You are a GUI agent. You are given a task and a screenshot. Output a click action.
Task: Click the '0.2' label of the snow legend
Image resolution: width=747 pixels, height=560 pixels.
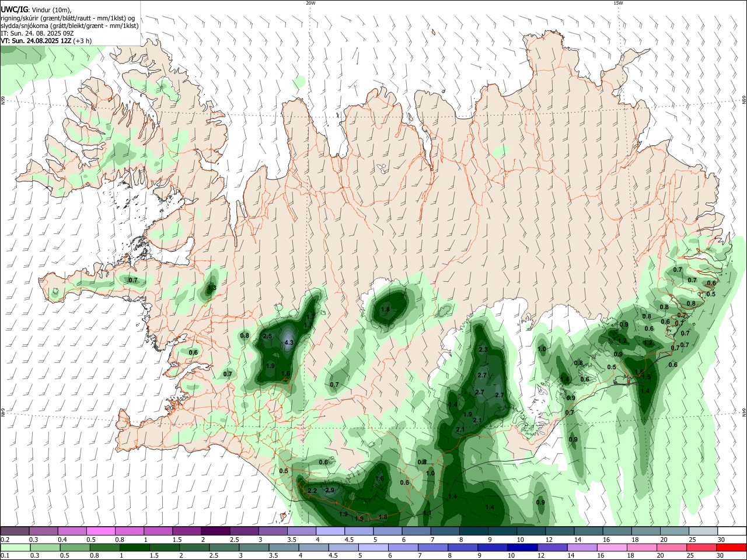pyautogui.click(x=5, y=540)
